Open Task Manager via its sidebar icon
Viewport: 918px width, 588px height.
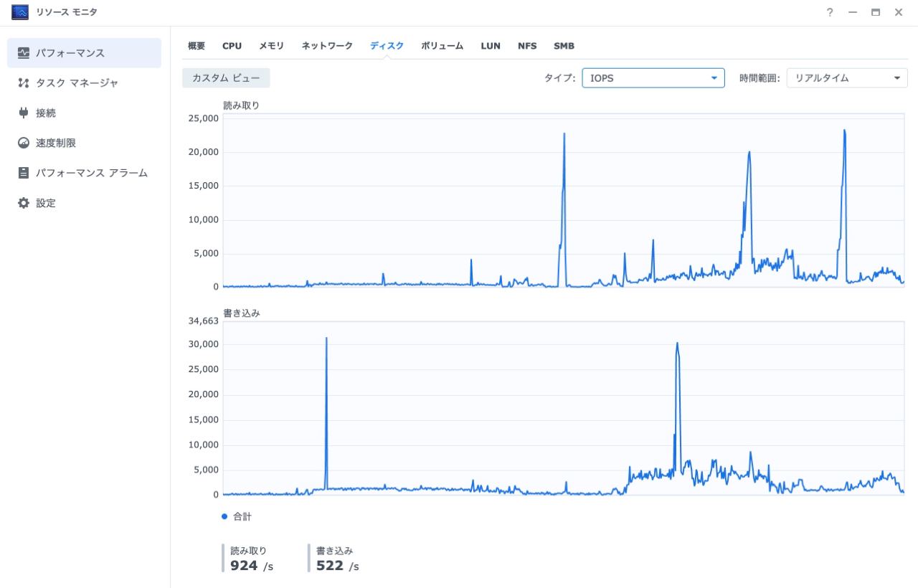24,83
